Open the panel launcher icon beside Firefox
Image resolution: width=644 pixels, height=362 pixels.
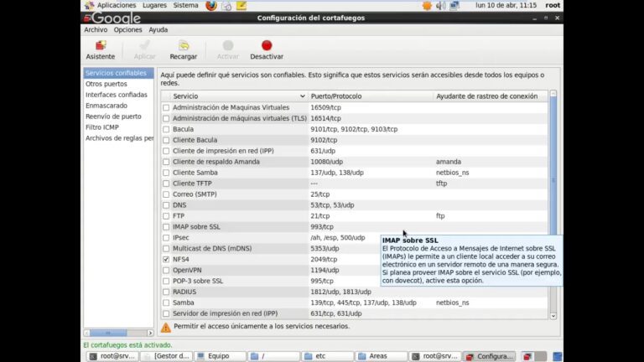(x=226, y=5)
